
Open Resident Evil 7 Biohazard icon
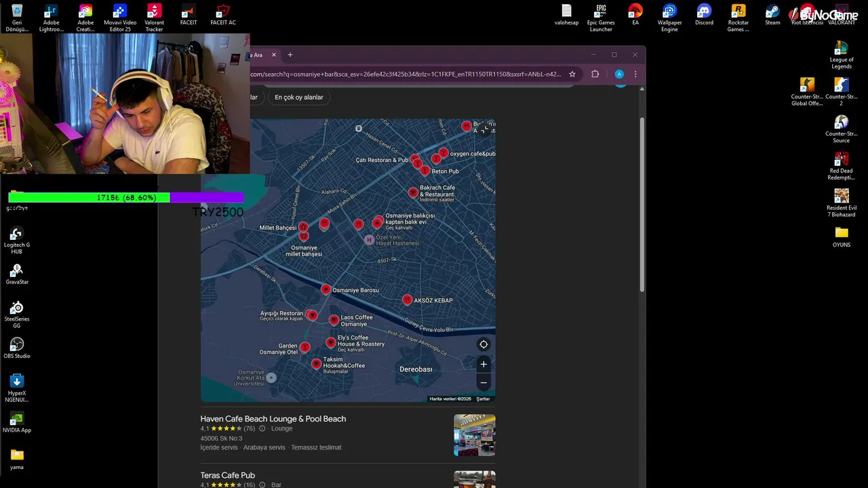pos(842,203)
